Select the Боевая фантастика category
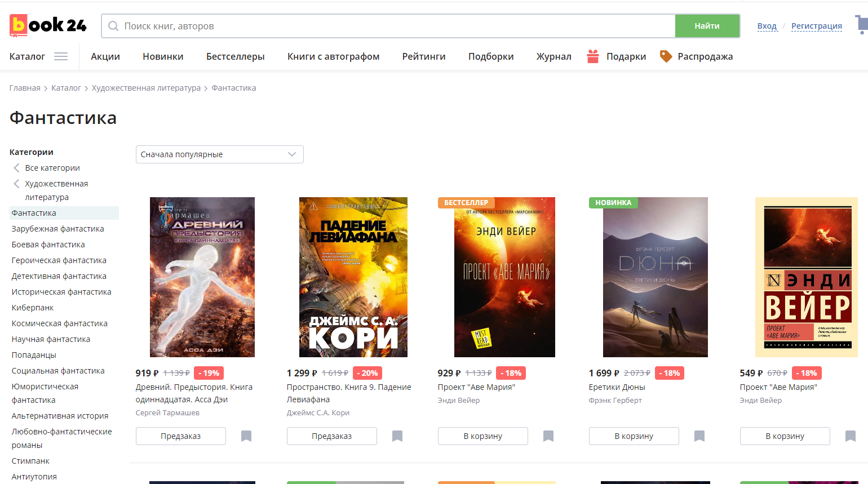This screenshot has width=868, height=484. point(48,245)
